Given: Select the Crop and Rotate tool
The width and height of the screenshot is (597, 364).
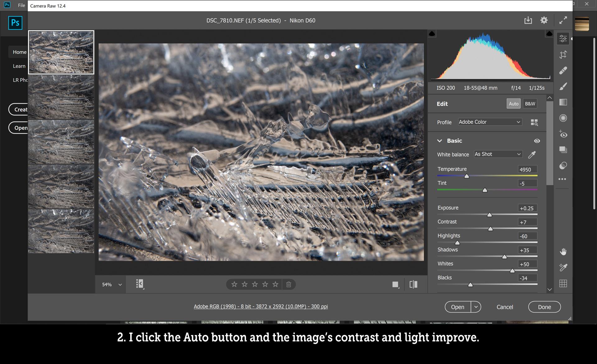Looking at the screenshot, I should (x=563, y=54).
